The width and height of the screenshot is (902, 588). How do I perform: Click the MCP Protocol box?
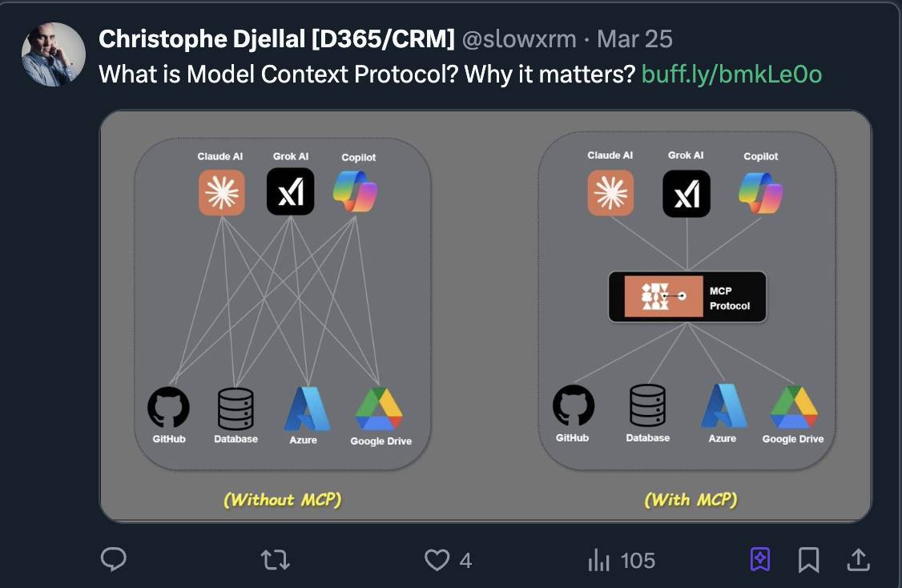coord(687,297)
